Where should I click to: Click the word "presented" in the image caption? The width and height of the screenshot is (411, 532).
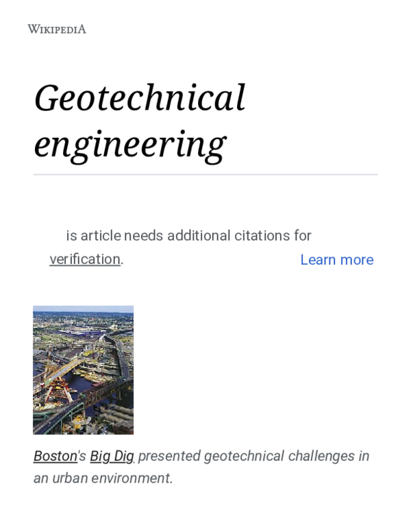pos(169,456)
